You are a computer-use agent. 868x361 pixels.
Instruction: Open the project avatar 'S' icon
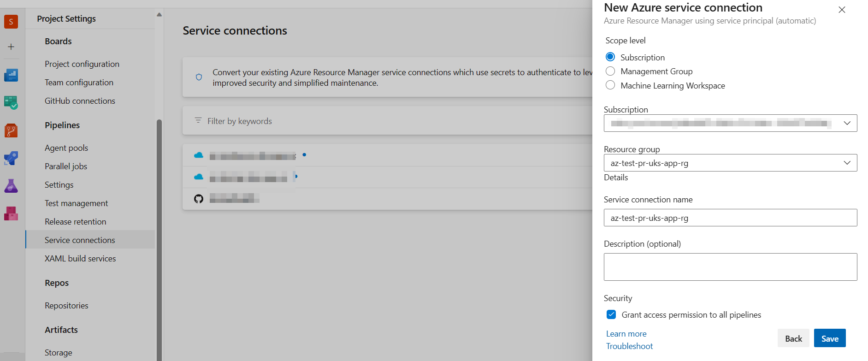tap(11, 22)
